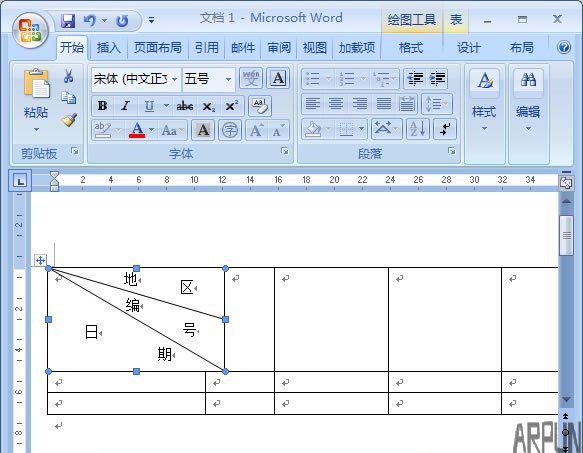Click the table move handle

[40, 260]
